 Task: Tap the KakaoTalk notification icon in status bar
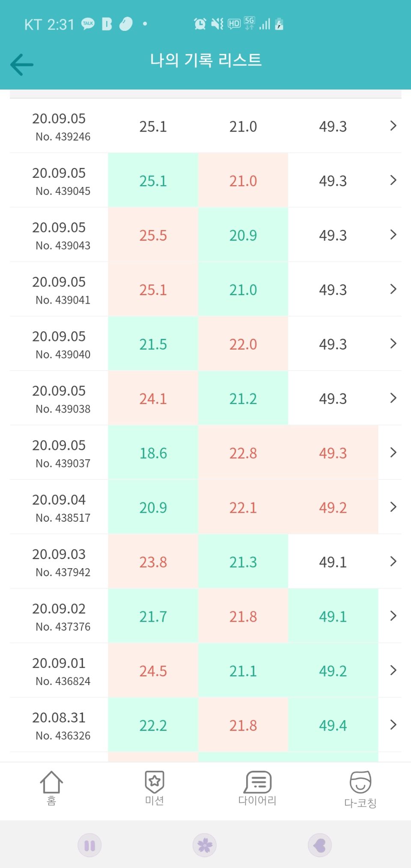[88, 24]
